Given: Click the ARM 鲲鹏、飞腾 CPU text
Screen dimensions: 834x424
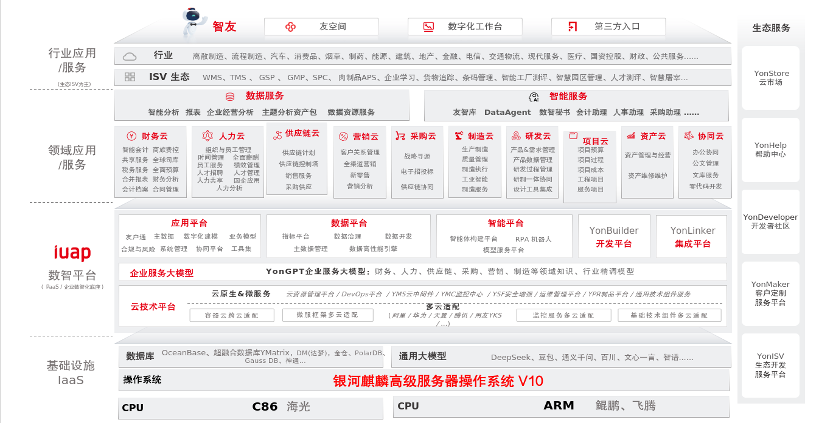Looking at the screenshot, I should click(x=599, y=405).
